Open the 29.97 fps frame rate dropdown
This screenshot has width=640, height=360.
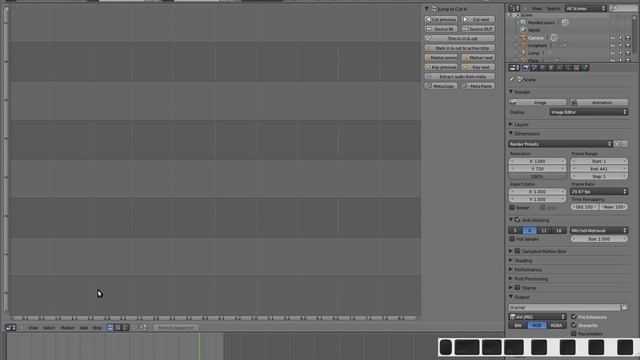(x=599, y=191)
